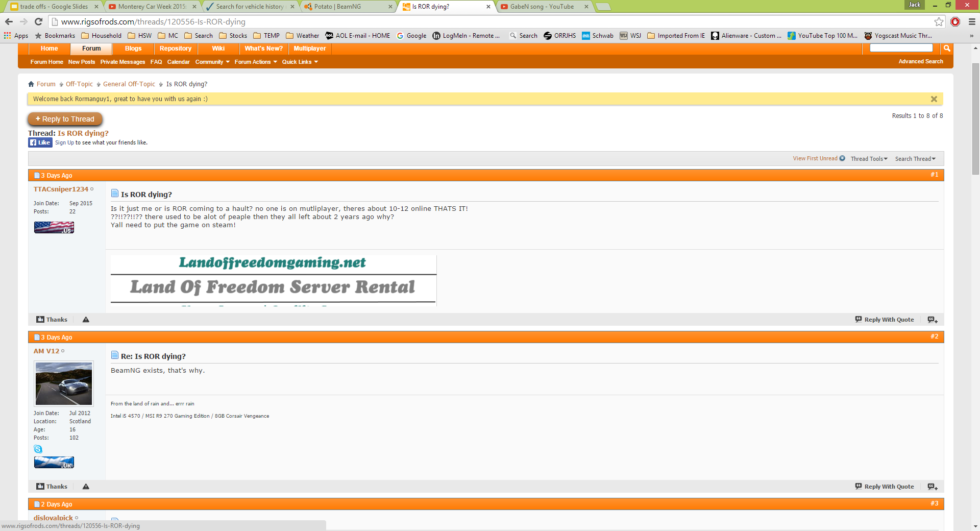Viewport: 980px width, 531px height.
Task: Switch to the GabeN song - YouTube tab
Action: [544, 7]
